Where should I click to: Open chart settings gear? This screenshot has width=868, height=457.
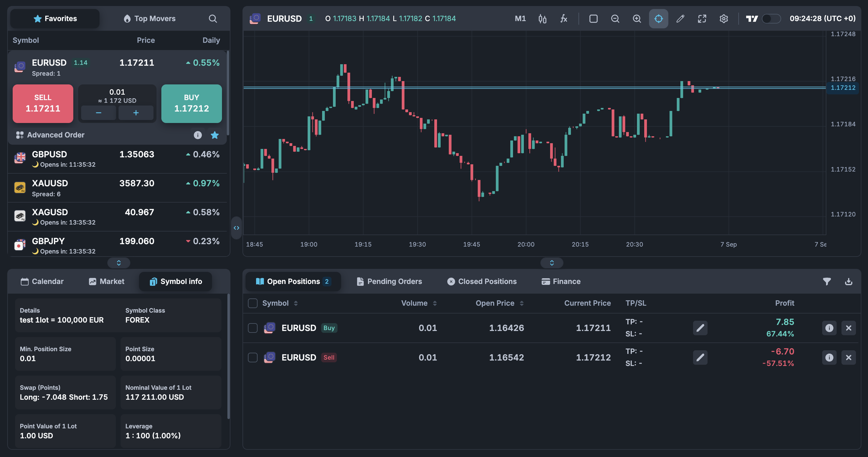tap(724, 18)
